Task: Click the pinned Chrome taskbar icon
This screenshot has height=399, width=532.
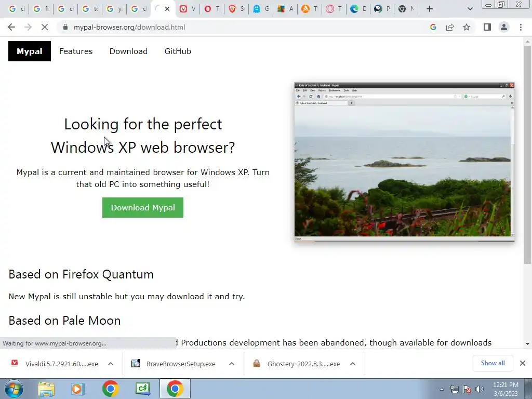Action: pos(110,389)
